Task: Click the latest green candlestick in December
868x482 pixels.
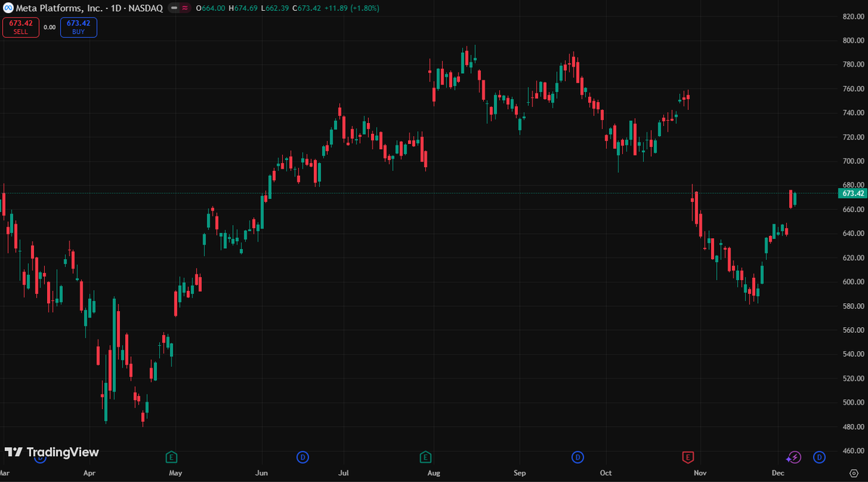Action: point(795,198)
